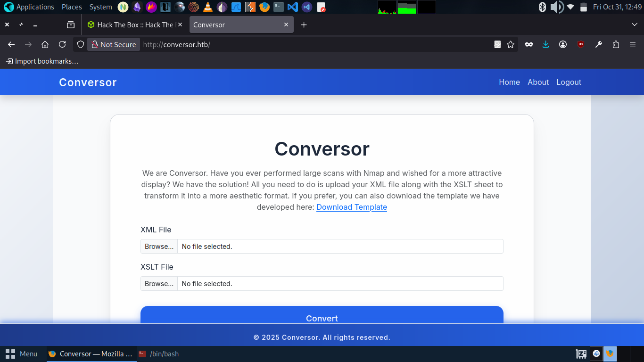
Task: Open the Applications menu in top panel
Action: point(29,7)
